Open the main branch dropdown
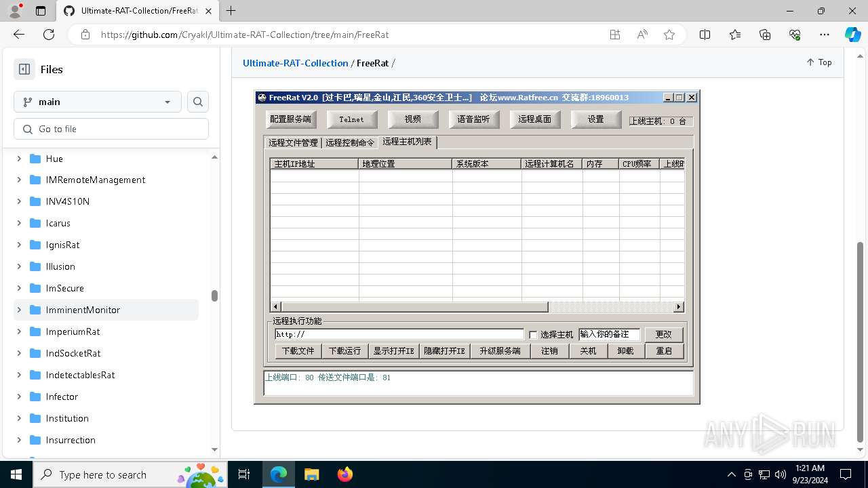The image size is (868, 488). (98, 102)
